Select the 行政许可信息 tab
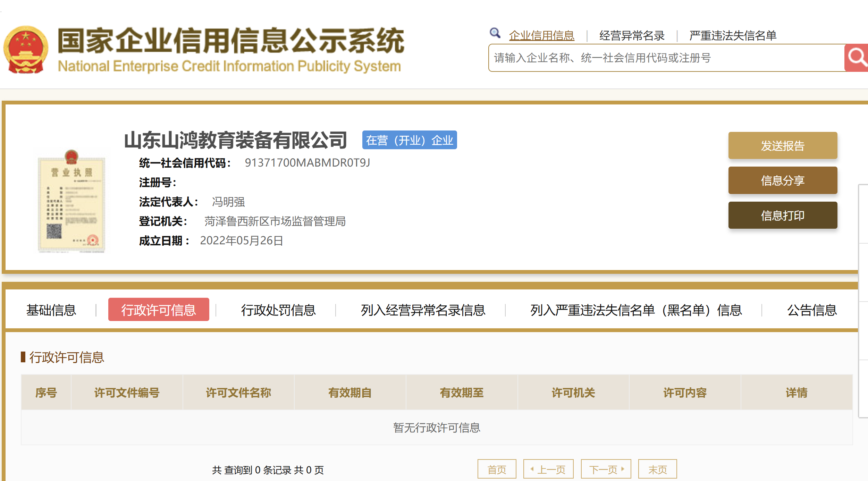 click(x=159, y=310)
